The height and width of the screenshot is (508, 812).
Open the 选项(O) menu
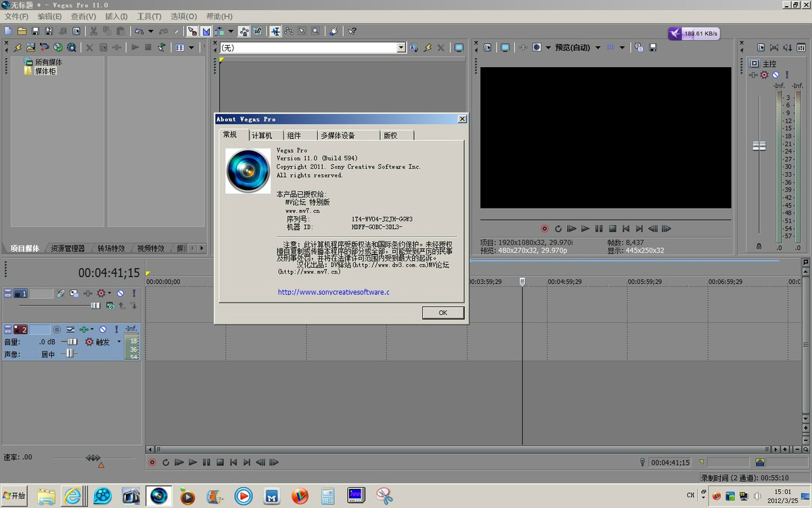pyautogui.click(x=183, y=16)
